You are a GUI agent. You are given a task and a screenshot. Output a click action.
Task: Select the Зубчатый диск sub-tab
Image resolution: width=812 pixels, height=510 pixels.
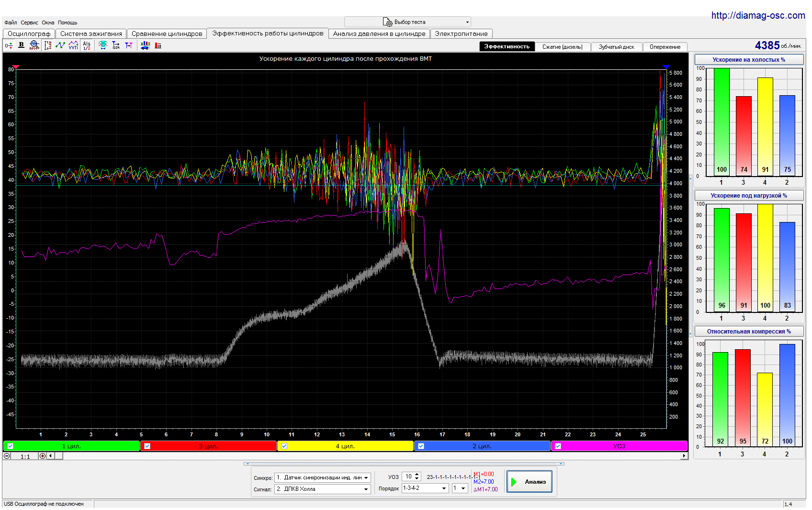coord(617,46)
